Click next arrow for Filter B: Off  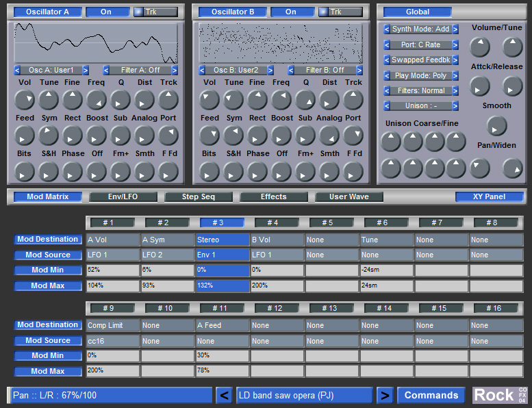point(359,71)
